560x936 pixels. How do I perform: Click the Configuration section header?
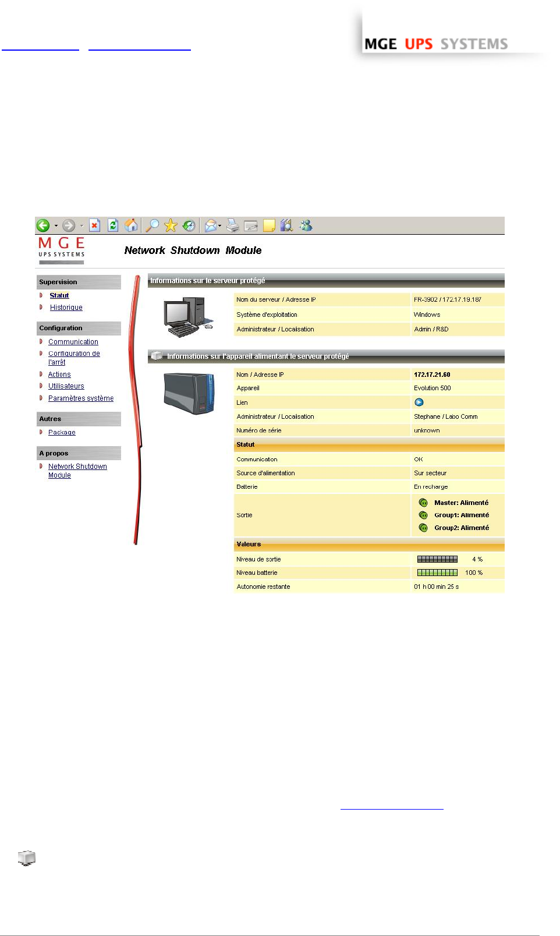(79, 328)
